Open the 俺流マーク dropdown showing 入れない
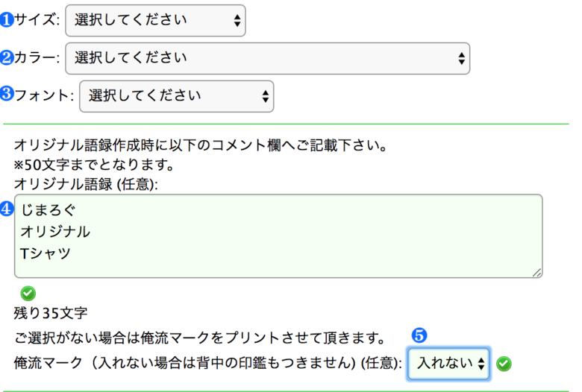Screen dimensions: 582x392 pos(449,363)
